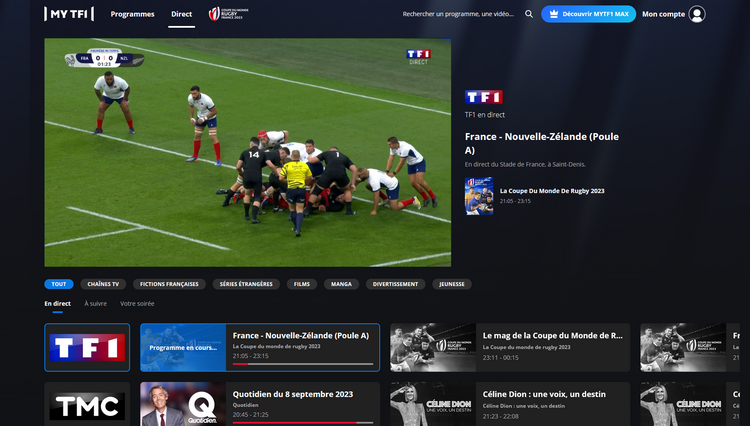This screenshot has width=750, height=426.
Task: Click TF1 en direct label
Action: [485, 115]
